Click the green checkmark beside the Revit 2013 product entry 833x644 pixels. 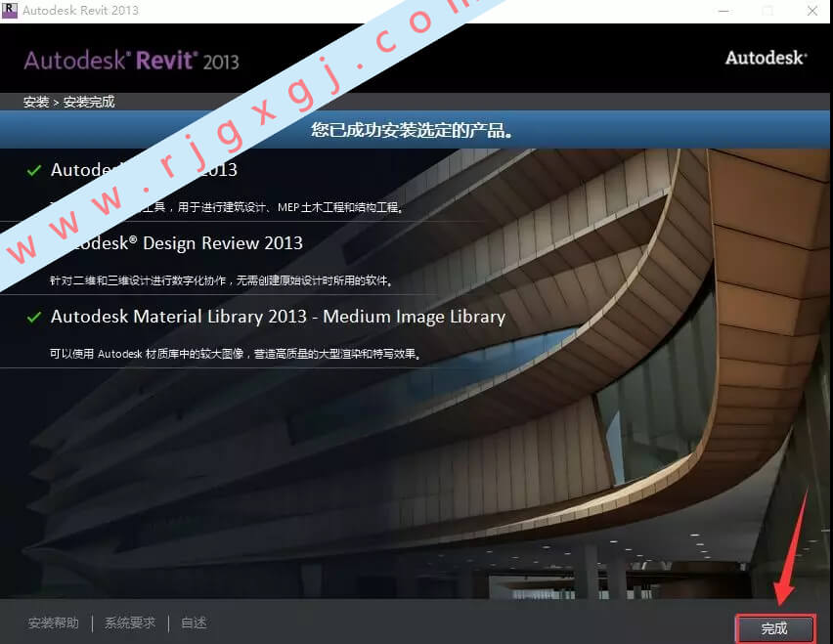point(34,170)
